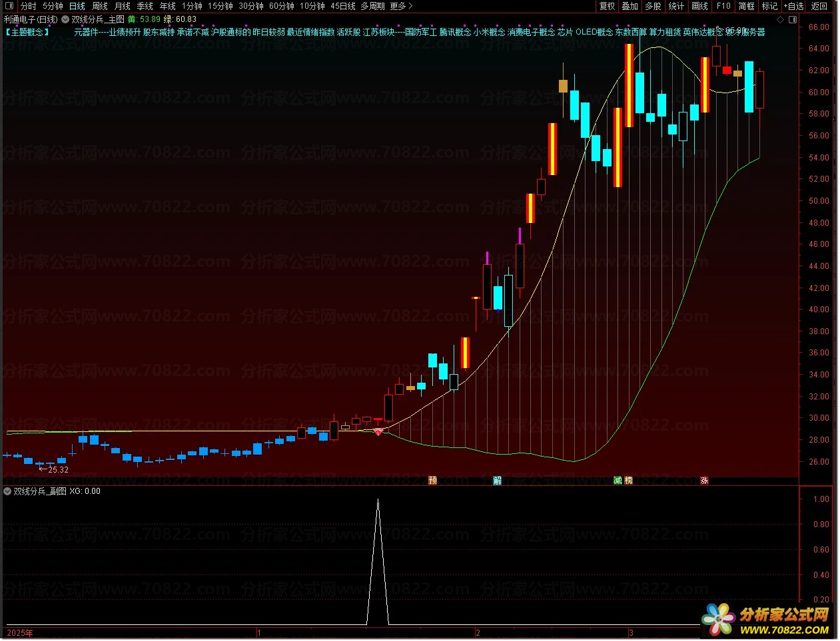Click the 2025年 label on the time axis

19,632
